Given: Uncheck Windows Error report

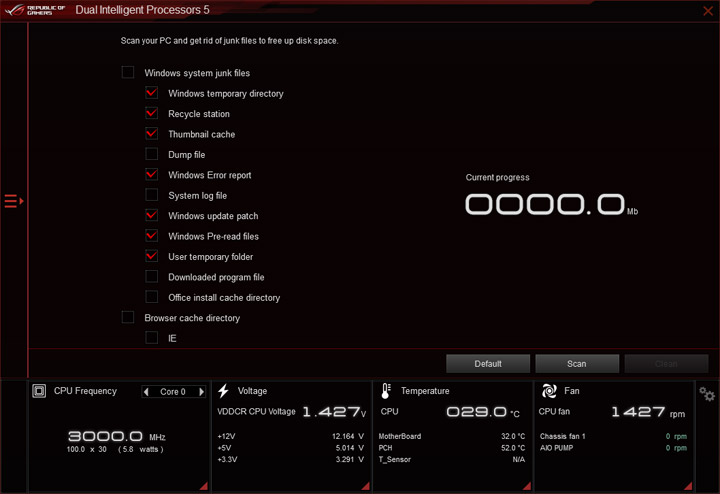Looking at the screenshot, I should click(x=152, y=174).
